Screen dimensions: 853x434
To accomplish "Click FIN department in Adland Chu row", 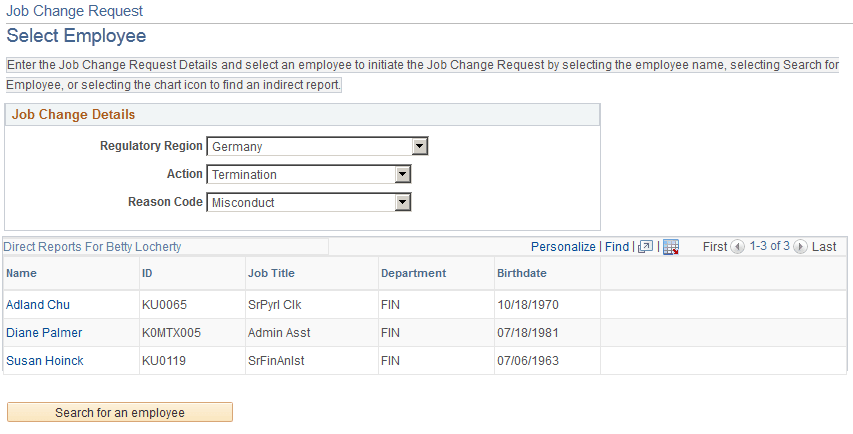I will coord(391,305).
